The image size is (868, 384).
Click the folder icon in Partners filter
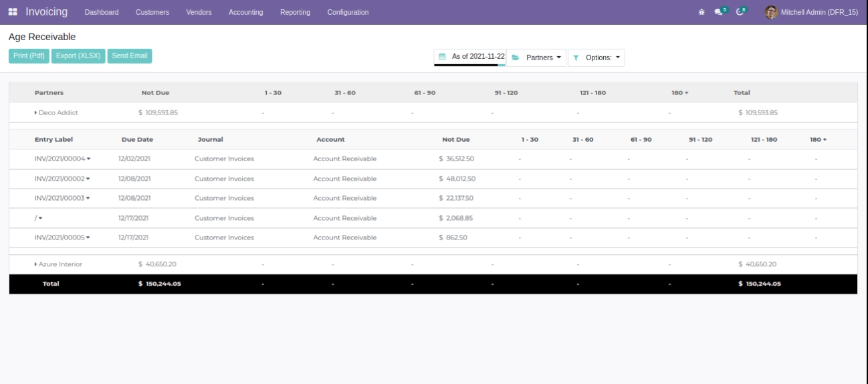click(516, 58)
